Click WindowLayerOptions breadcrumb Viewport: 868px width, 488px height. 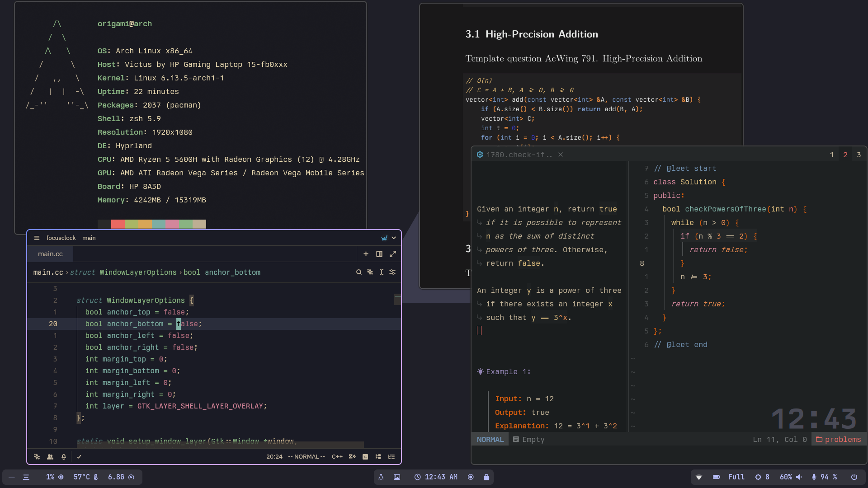click(x=138, y=272)
